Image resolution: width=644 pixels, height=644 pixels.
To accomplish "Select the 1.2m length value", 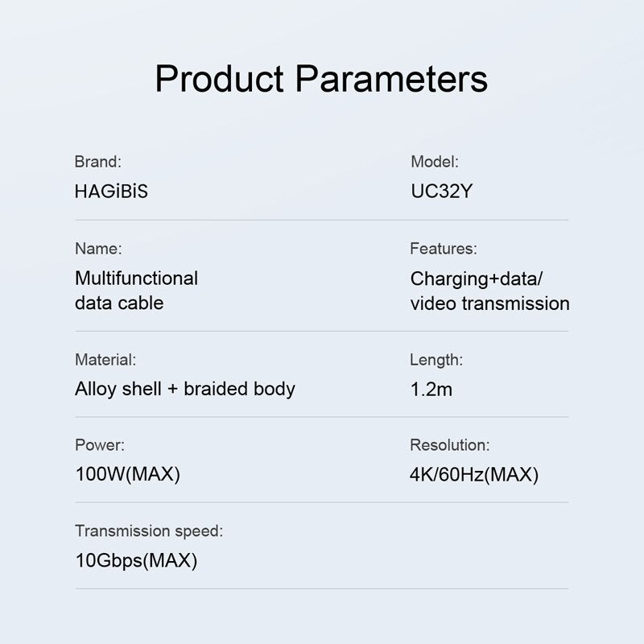I will point(431,390).
